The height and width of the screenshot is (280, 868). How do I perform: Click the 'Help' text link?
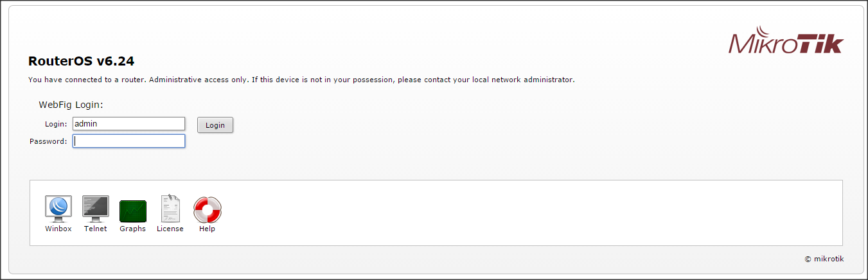pyautogui.click(x=207, y=229)
